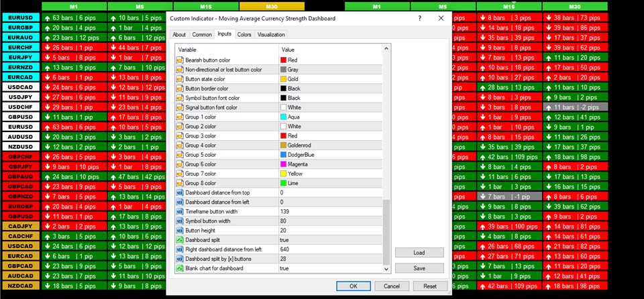This screenshot has width=644, height=299.
Task: Open the About tab
Action: click(179, 34)
